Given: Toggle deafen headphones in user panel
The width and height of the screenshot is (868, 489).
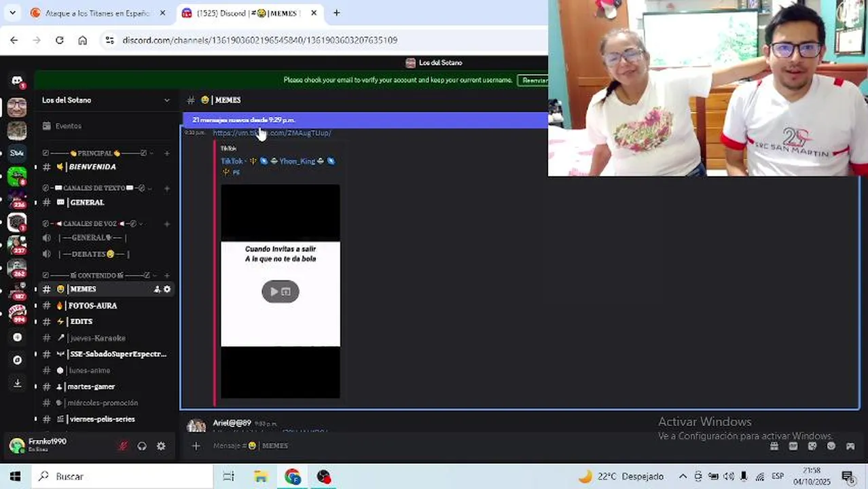Looking at the screenshot, I should point(142,446).
